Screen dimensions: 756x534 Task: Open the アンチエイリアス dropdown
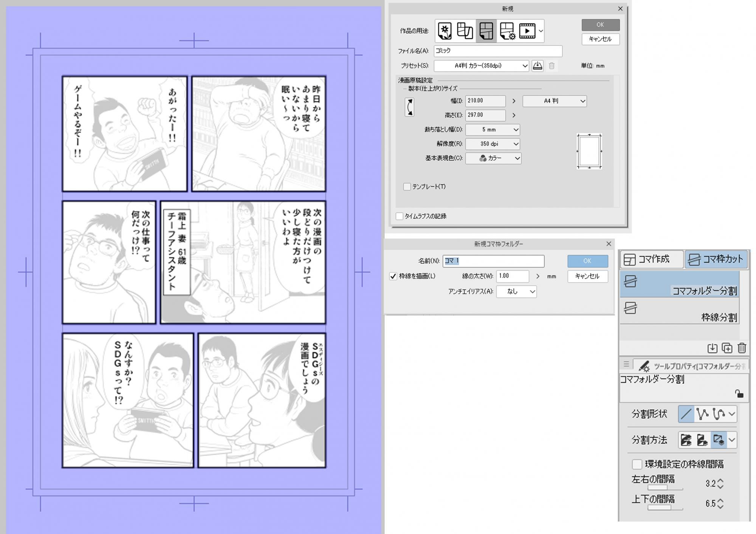(x=516, y=291)
